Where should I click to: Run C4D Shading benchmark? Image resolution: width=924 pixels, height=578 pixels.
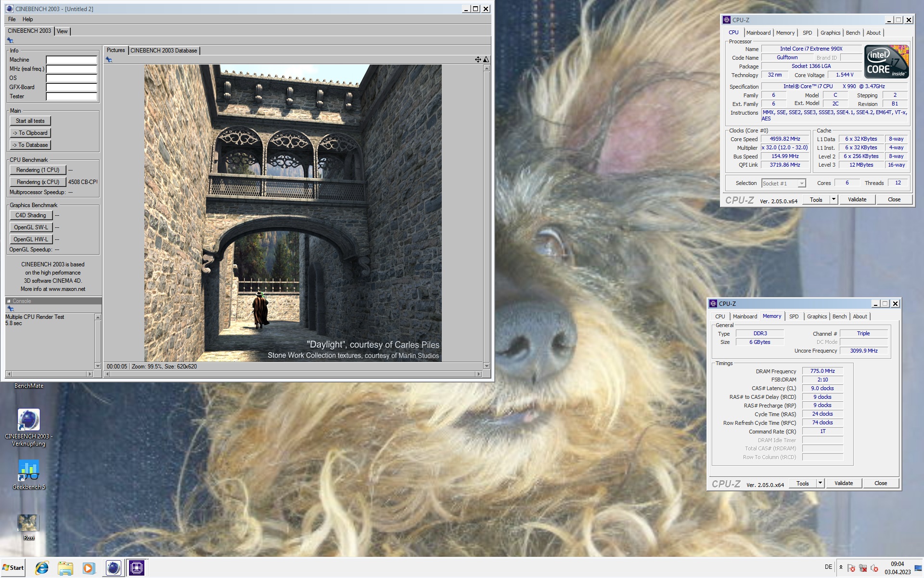click(x=31, y=215)
